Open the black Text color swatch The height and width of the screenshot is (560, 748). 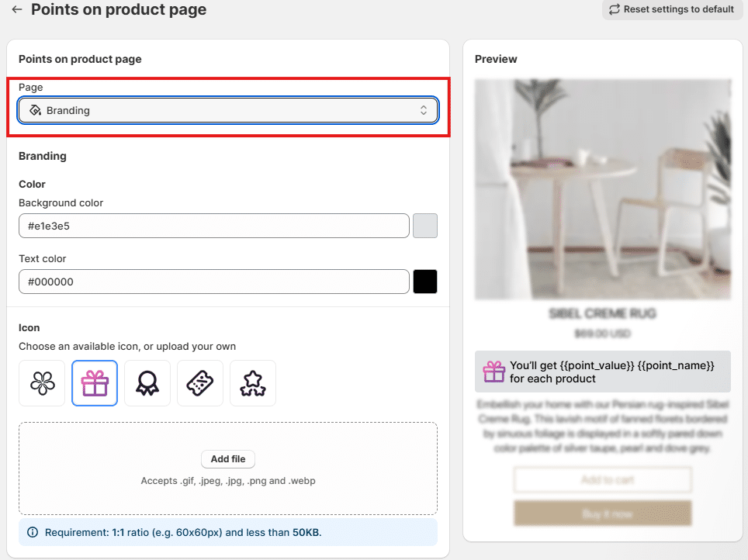coord(425,282)
